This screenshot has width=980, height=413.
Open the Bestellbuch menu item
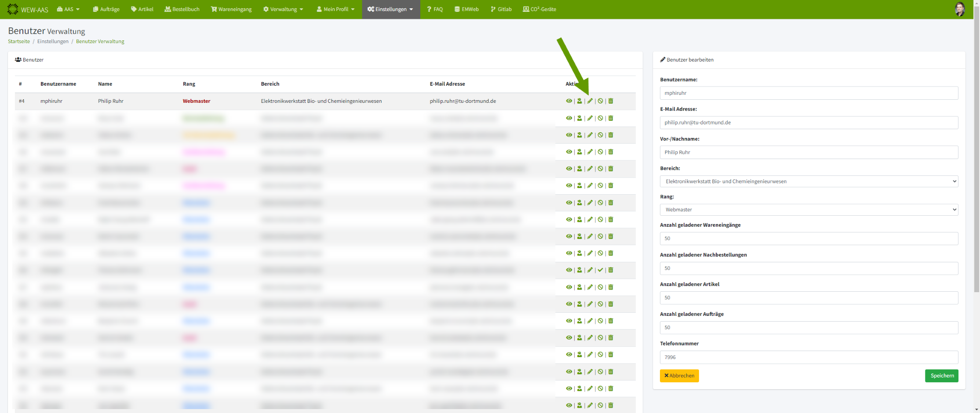pos(182,9)
